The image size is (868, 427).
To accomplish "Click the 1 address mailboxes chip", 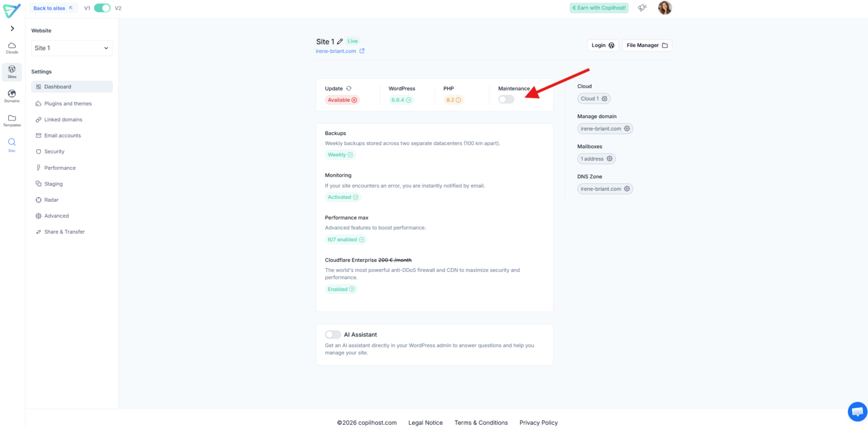I will click(x=596, y=159).
